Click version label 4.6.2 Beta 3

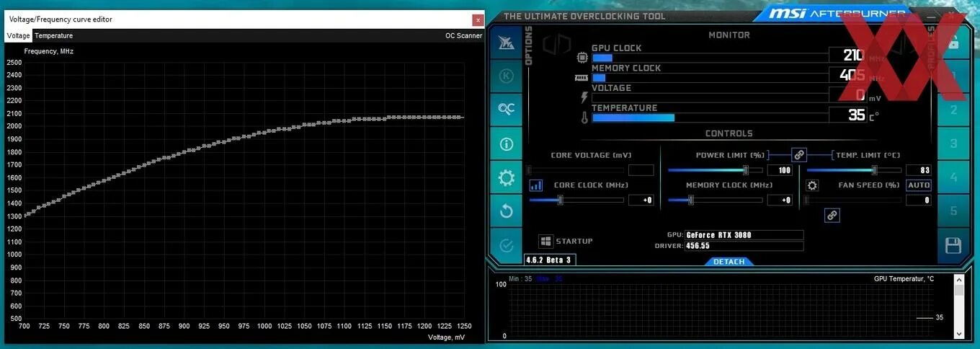(549, 260)
